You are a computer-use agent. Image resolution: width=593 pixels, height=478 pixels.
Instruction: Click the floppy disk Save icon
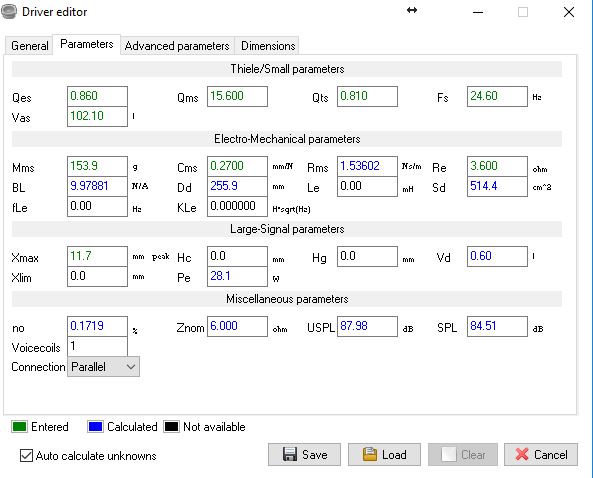pos(290,454)
